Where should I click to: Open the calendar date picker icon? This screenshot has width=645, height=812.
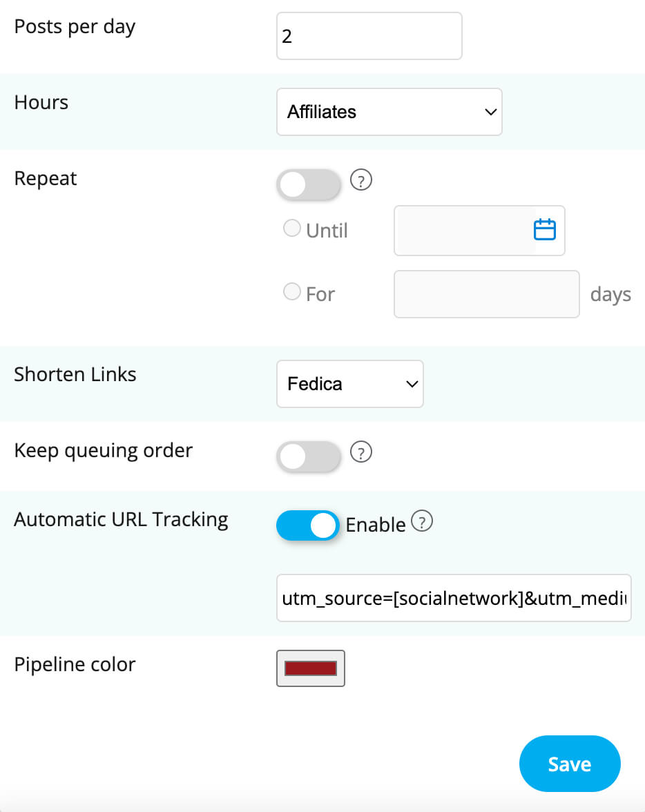(x=545, y=229)
